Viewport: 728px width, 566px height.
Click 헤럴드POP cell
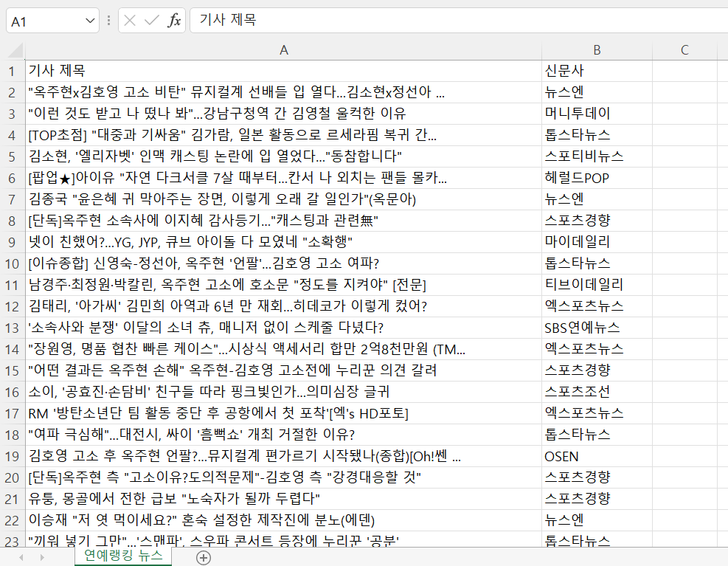click(x=597, y=178)
